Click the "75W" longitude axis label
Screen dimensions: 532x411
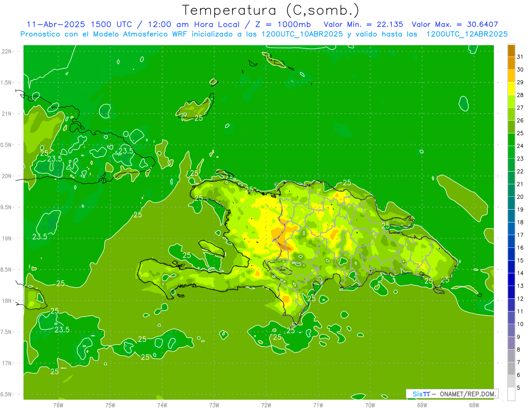tap(110, 405)
